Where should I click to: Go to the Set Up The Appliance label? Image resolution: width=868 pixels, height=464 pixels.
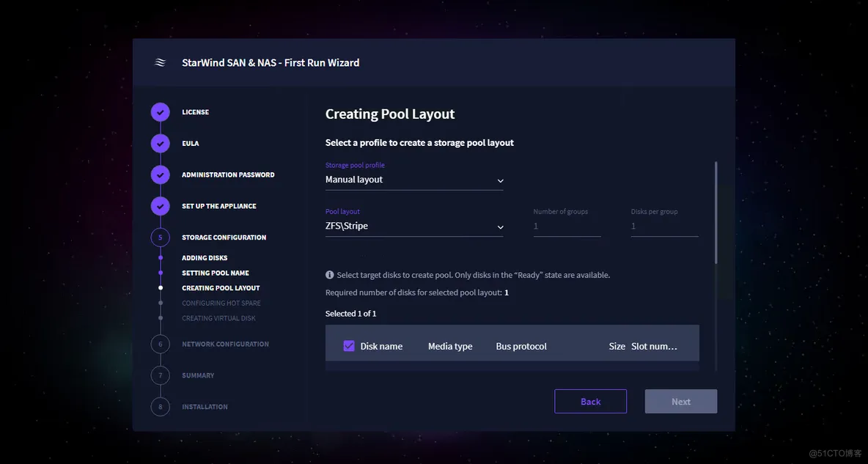[219, 206]
